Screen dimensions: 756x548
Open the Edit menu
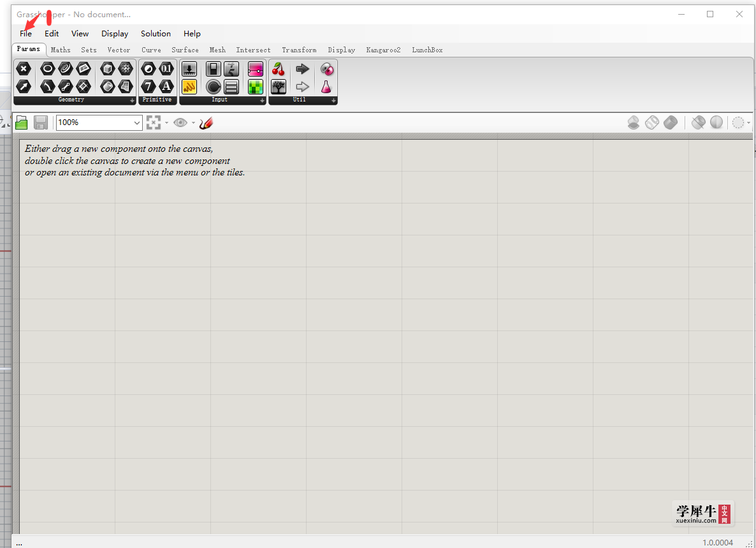click(x=52, y=34)
